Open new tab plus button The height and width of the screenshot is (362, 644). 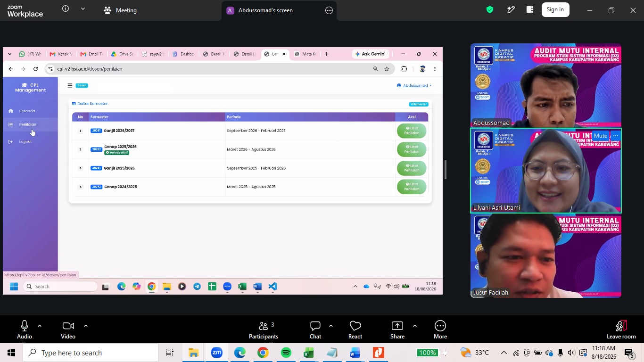(x=326, y=54)
